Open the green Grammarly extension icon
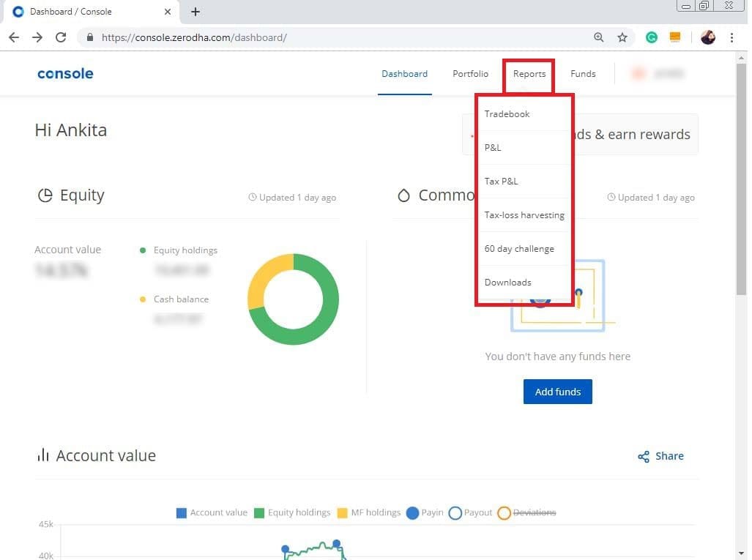Viewport: 752px width, 560px height. 651,37
